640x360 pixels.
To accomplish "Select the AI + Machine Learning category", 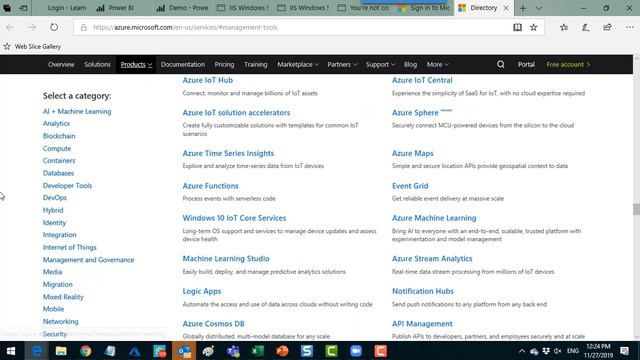I will coord(77,111).
